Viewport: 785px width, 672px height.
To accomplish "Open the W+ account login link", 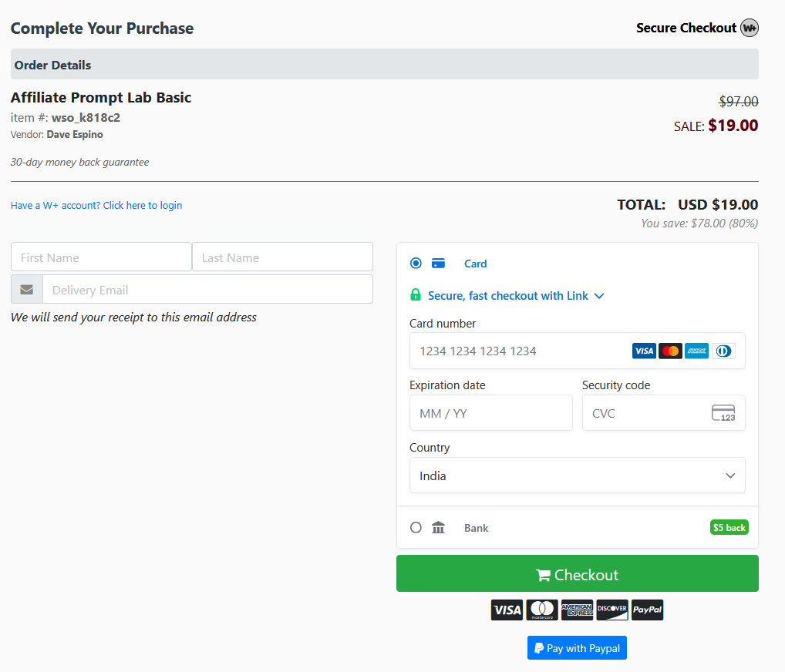I will point(96,205).
